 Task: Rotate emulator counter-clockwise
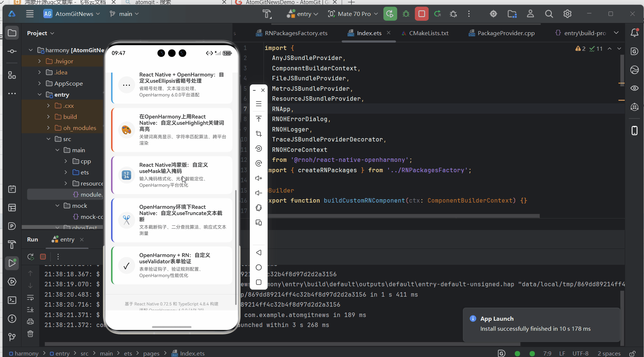point(259,149)
